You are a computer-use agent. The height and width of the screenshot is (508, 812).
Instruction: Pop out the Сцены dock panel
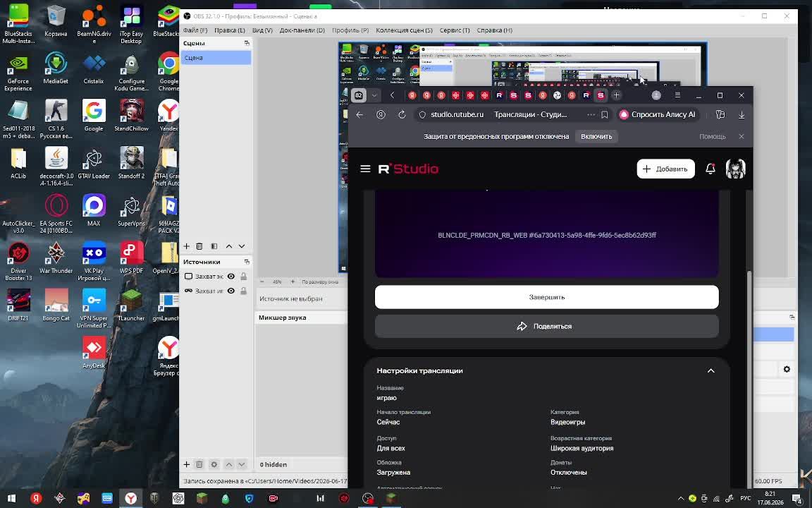pos(247,43)
